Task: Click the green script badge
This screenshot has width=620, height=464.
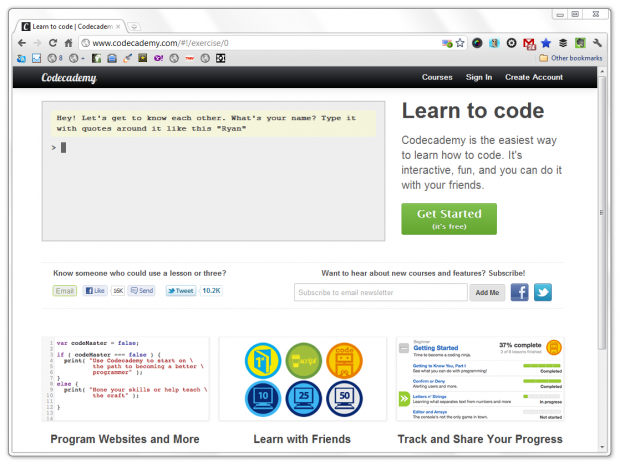Action: pos(304,361)
